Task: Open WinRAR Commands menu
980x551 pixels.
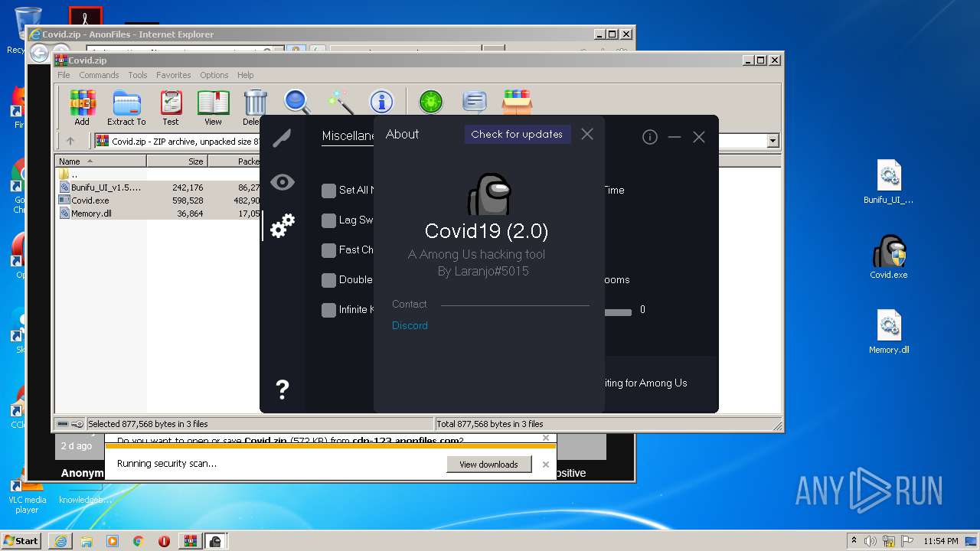Action: [99, 75]
